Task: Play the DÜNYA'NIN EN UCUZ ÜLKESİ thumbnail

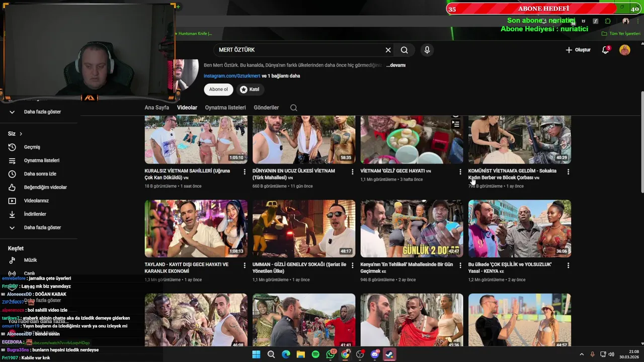Action: tap(304, 139)
